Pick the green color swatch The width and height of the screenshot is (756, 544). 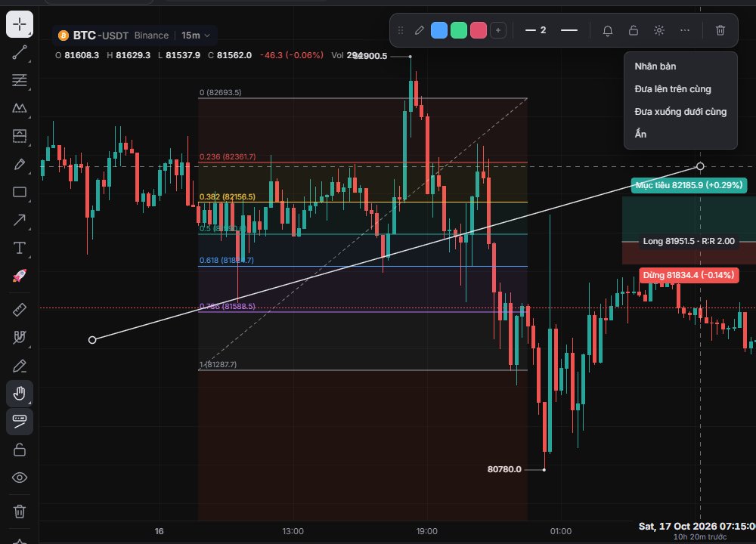[x=459, y=30]
